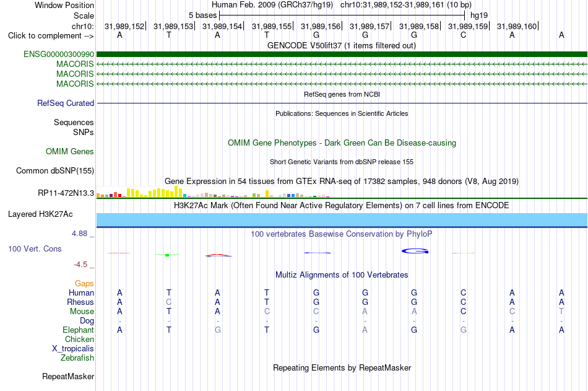Click the Dog alignment row label

(87, 321)
